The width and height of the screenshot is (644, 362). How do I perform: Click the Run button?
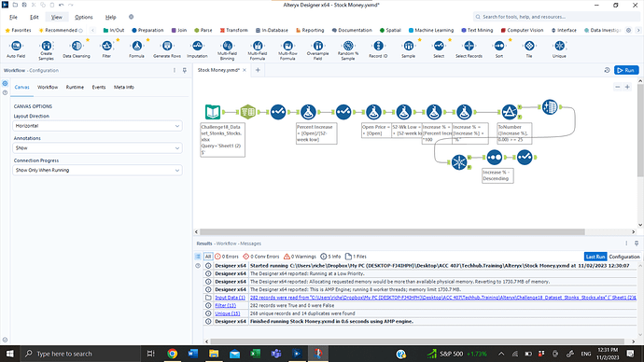[x=626, y=70]
